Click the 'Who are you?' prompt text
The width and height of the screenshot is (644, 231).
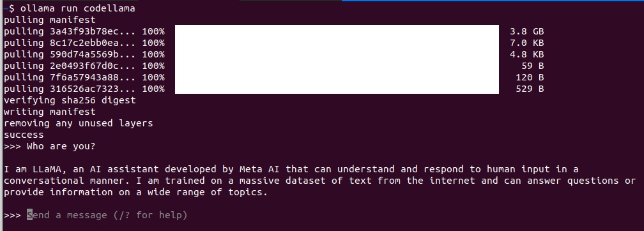61,147
